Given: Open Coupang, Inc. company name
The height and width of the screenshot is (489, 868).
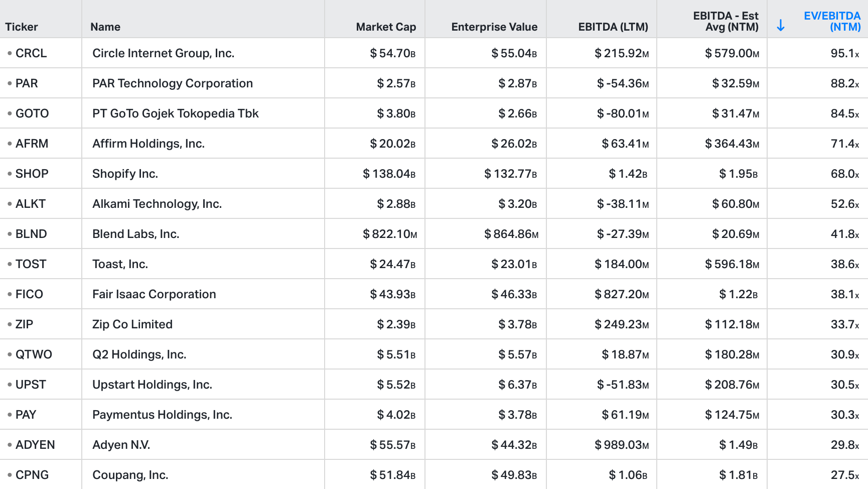Looking at the screenshot, I should (130, 475).
